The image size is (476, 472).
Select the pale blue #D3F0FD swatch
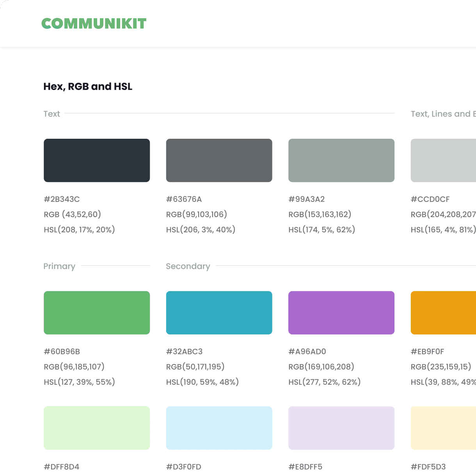coord(219,428)
